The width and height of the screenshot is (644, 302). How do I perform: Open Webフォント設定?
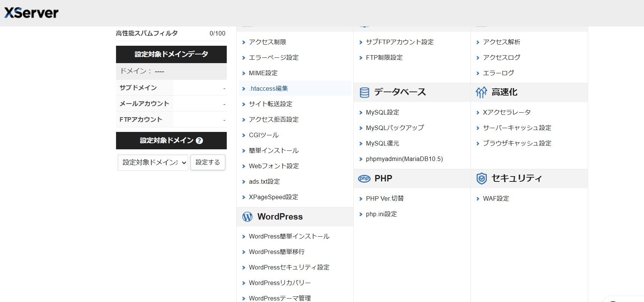pyautogui.click(x=274, y=166)
